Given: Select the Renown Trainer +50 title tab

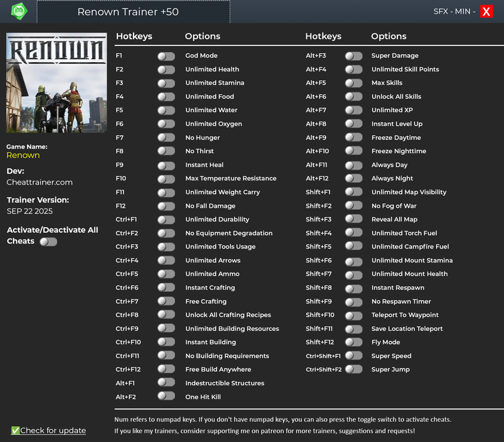Looking at the screenshot, I should click(133, 12).
